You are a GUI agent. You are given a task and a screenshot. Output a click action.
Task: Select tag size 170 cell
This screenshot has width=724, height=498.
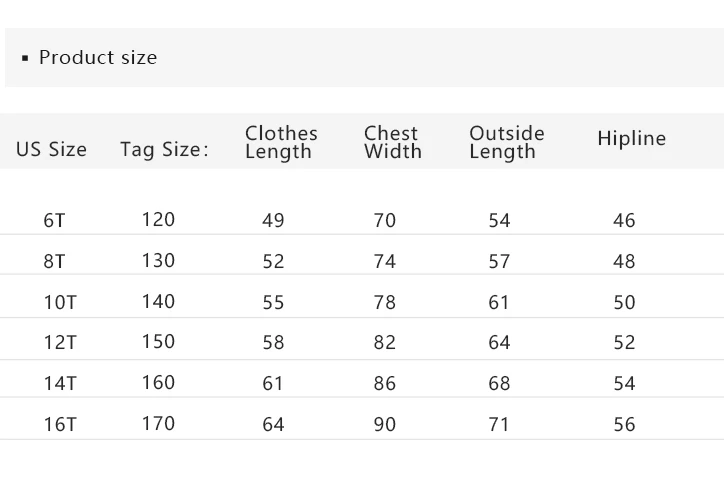(158, 423)
